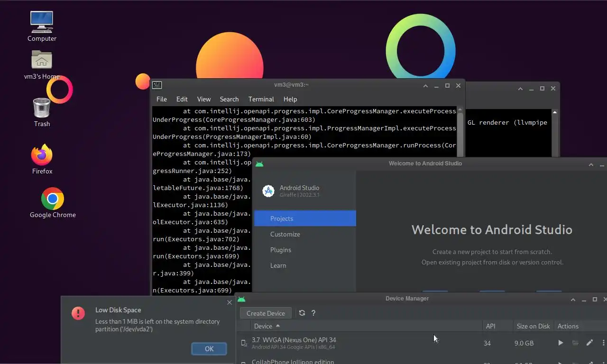Select the Plugins tab in Android Studio
The width and height of the screenshot is (607, 364).
[305, 250]
